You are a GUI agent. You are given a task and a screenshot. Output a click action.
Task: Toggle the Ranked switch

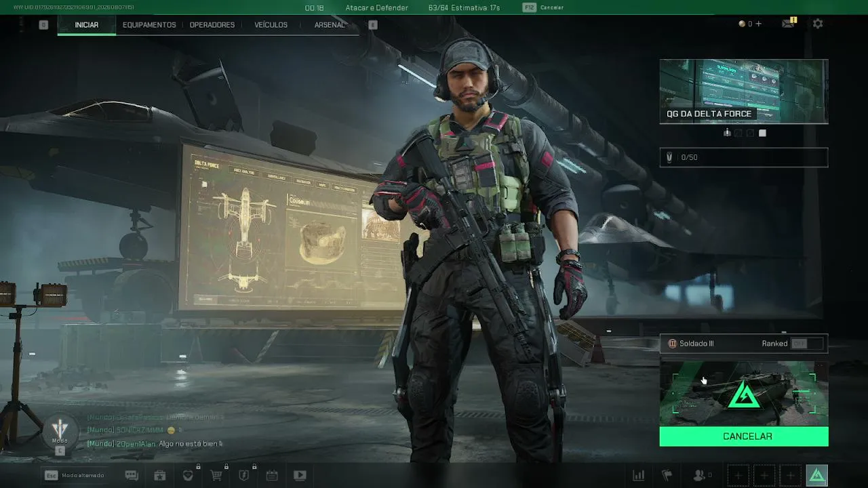807,344
